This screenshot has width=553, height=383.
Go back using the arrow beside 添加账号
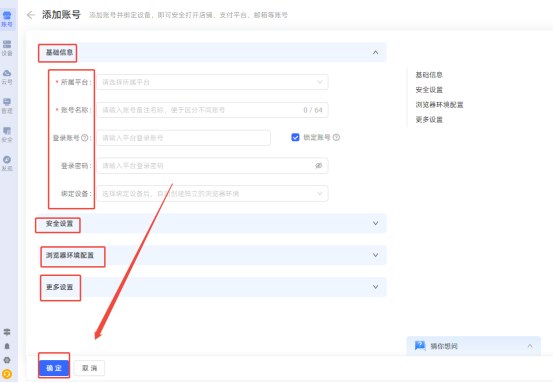31,15
